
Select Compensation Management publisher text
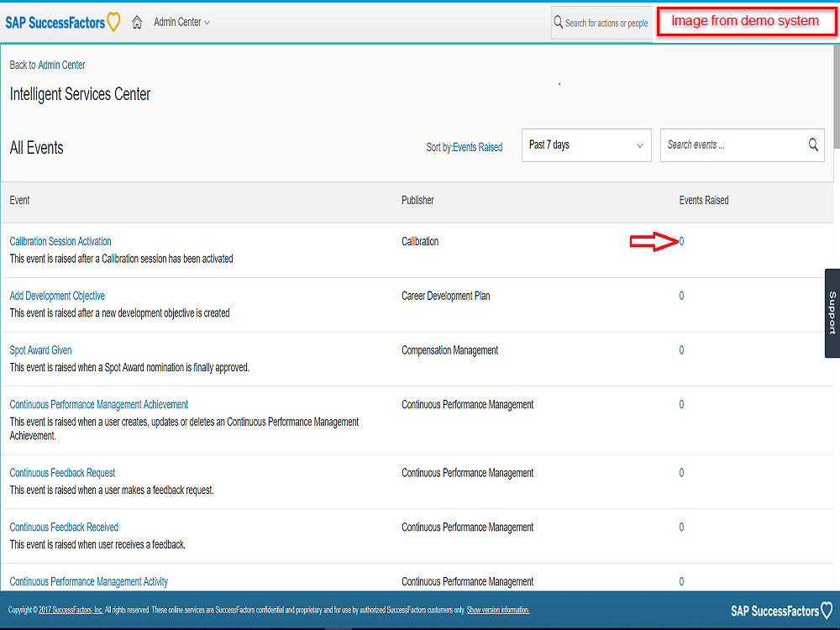coord(450,349)
